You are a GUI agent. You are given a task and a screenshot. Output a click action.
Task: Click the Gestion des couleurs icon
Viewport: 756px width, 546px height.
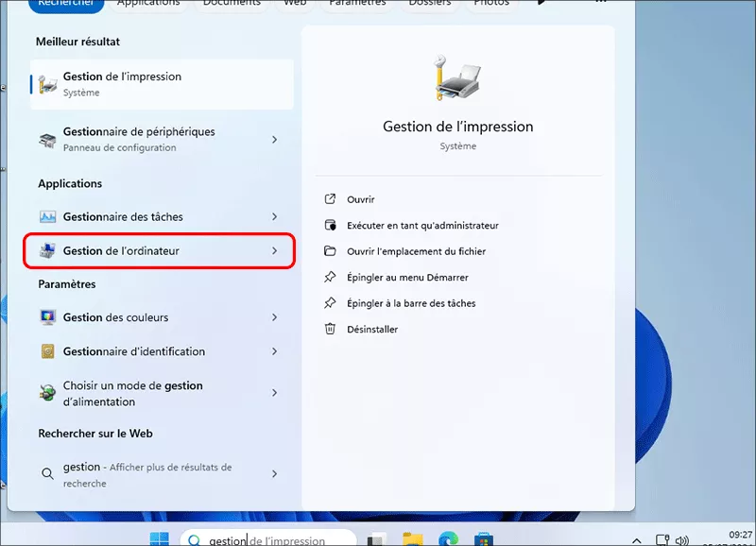(x=46, y=318)
